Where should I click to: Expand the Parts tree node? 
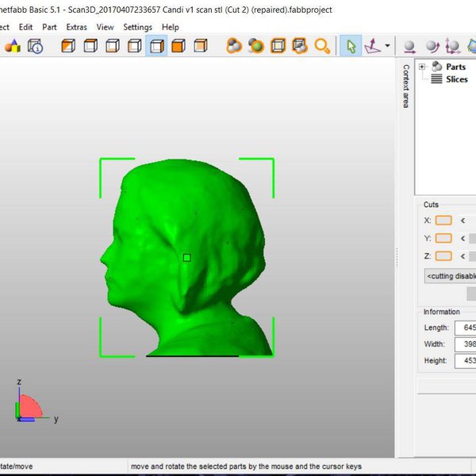coord(423,67)
